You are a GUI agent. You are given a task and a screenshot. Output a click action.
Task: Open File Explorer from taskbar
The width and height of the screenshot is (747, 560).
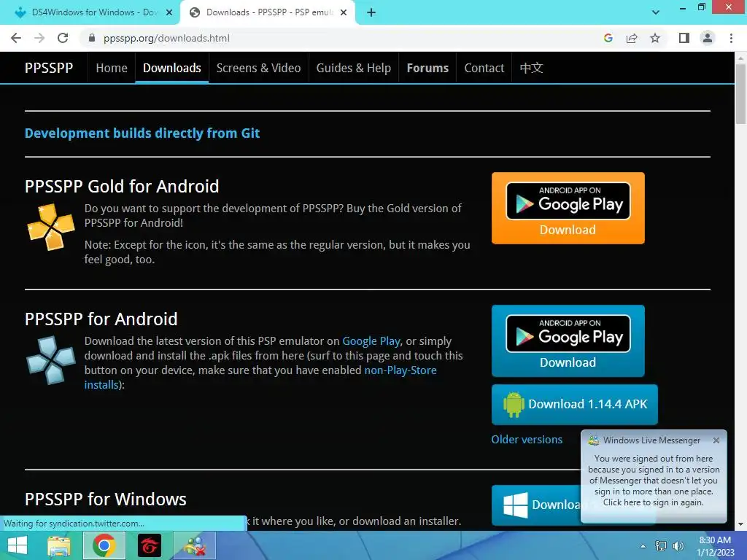pos(58,545)
